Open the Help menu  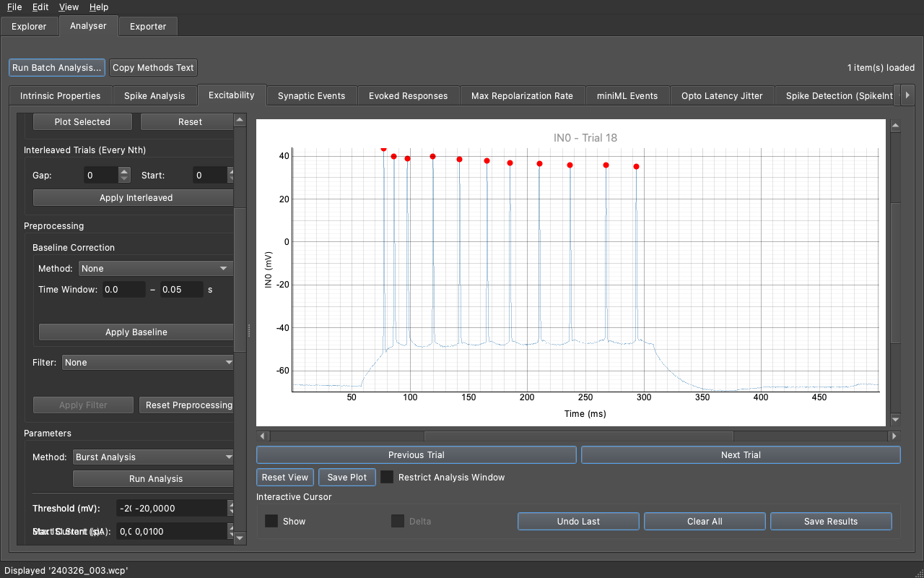(99, 7)
